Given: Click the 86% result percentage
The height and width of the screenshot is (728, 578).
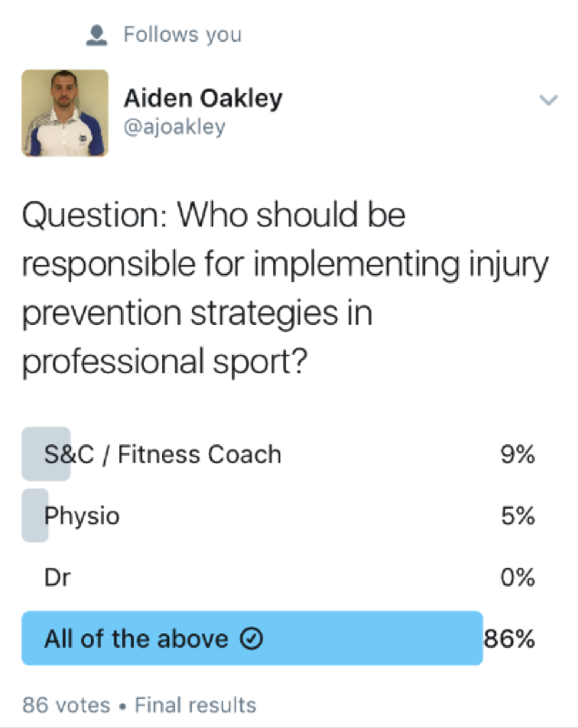Looking at the screenshot, I should (x=510, y=639).
